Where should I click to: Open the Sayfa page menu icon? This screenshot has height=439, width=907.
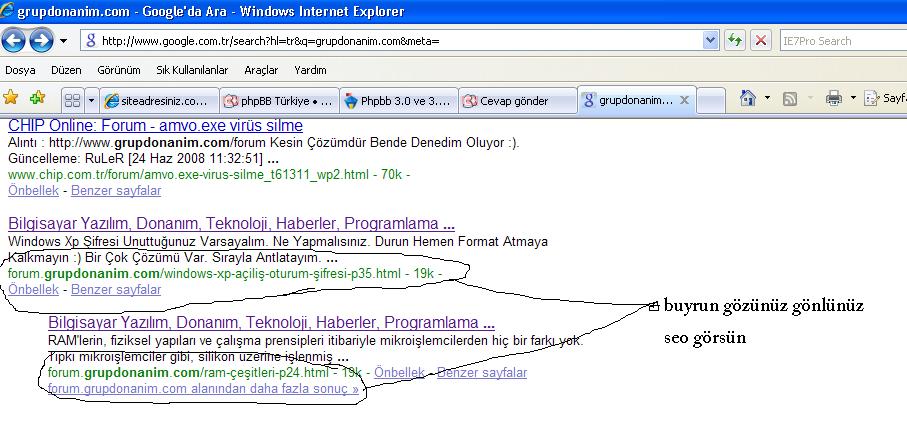tap(871, 98)
